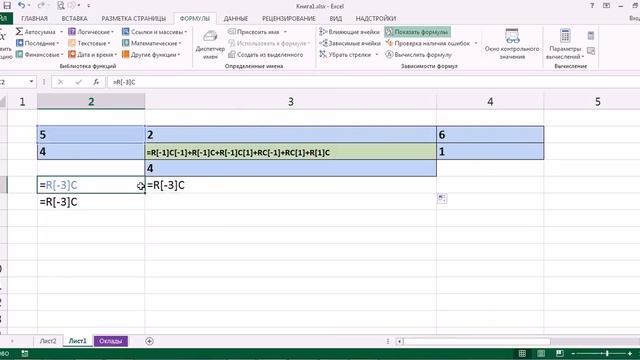The height and width of the screenshot is (360, 640).
Task: Click Зависимые ячейки
Action: coord(350,43)
